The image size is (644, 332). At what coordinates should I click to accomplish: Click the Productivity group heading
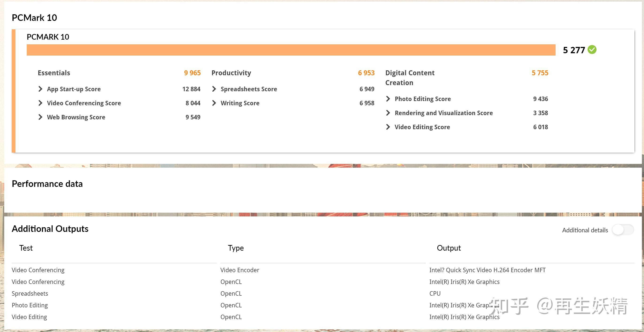[231, 73]
